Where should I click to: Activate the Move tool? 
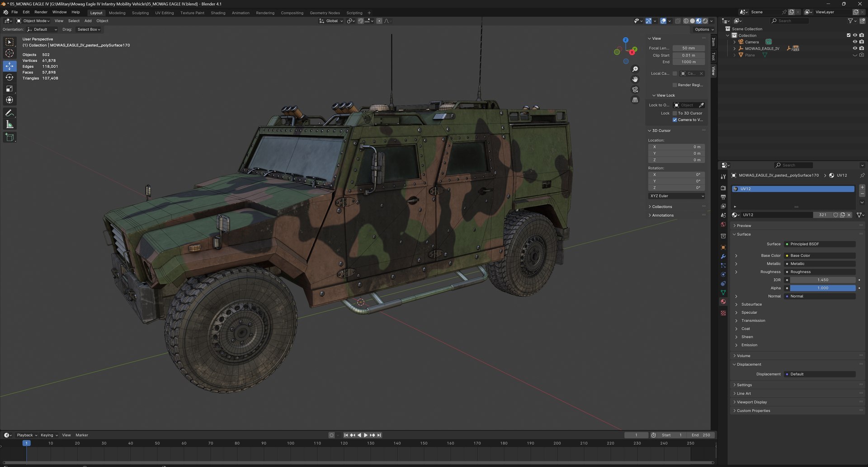pos(9,66)
